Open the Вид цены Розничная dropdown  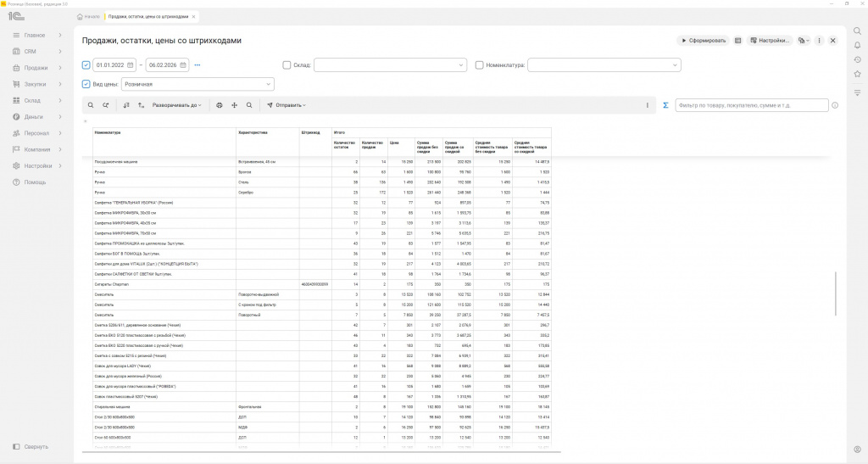(x=269, y=84)
